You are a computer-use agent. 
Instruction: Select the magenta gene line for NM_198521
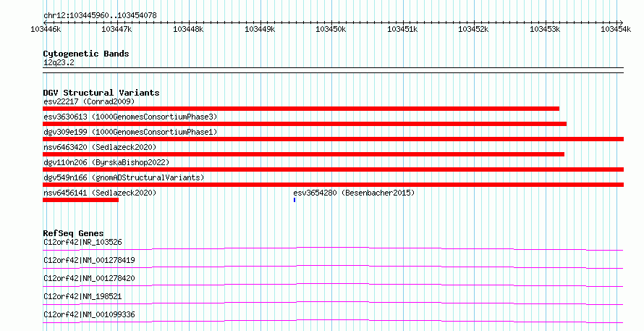(x=333, y=303)
